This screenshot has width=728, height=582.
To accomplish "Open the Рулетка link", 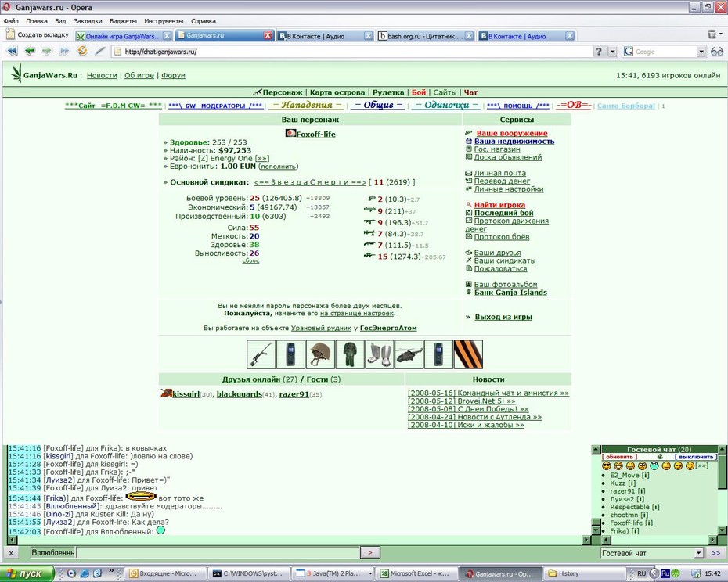I will tap(388, 92).
